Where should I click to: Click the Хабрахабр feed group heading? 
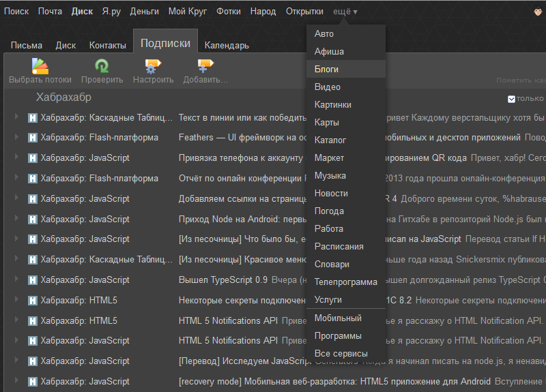[63, 97]
